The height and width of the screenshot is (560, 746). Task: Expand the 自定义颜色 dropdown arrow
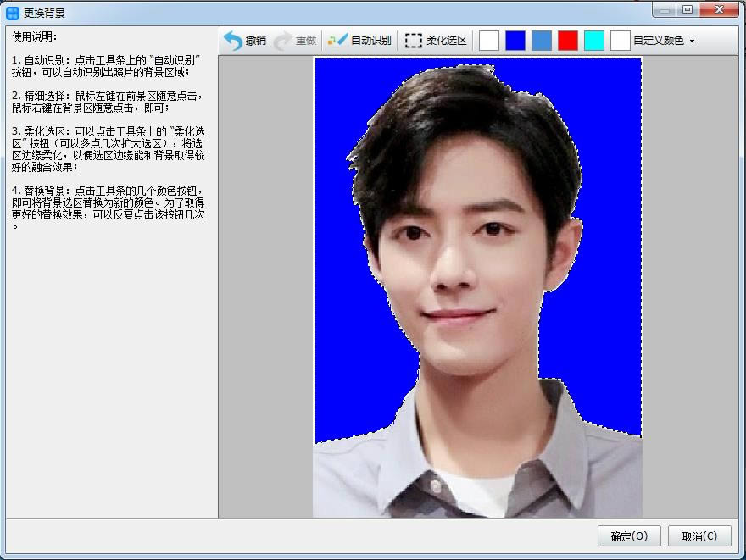(x=693, y=42)
